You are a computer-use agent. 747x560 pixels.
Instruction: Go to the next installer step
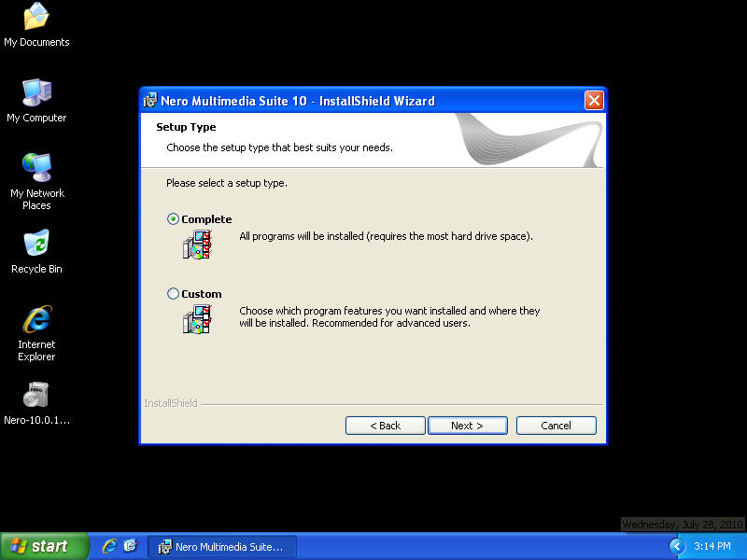pyautogui.click(x=468, y=426)
